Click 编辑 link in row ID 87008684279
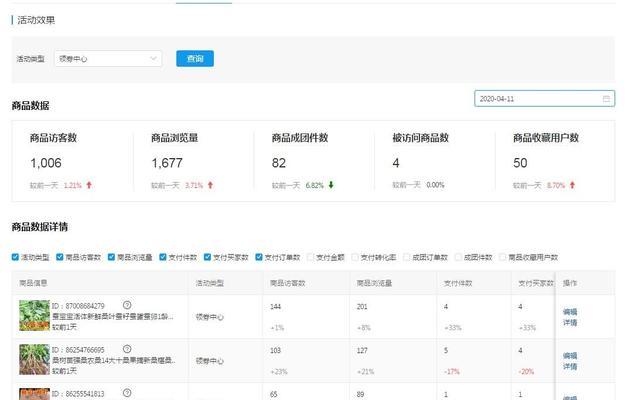The width and height of the screenshot is (638, 400). pos(570,312)
